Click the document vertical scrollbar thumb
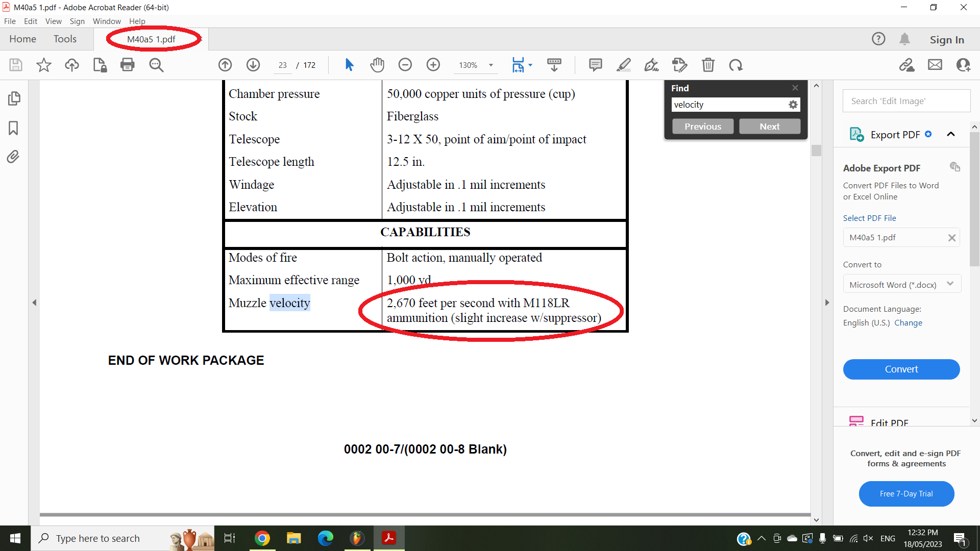Image resolution: width=980 pixels, height=551 pixels. (x=816, y=151)
